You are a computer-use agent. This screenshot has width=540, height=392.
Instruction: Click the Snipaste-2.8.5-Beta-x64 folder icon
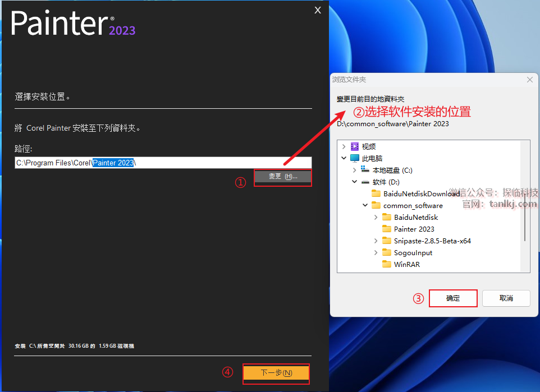click(387, 240)
